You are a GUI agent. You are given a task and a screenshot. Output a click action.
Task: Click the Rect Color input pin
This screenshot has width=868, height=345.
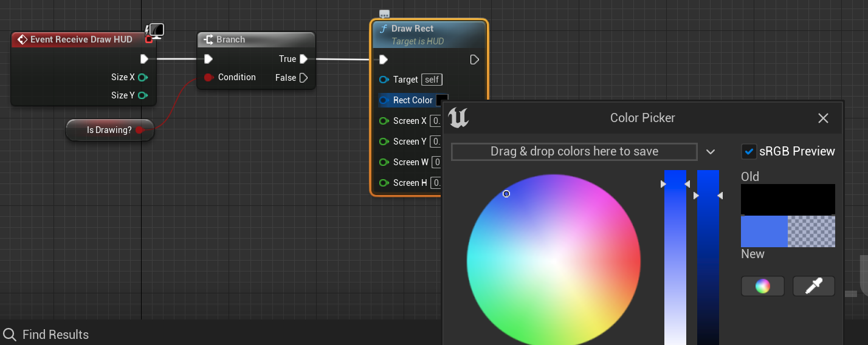[x=384, y=100]
